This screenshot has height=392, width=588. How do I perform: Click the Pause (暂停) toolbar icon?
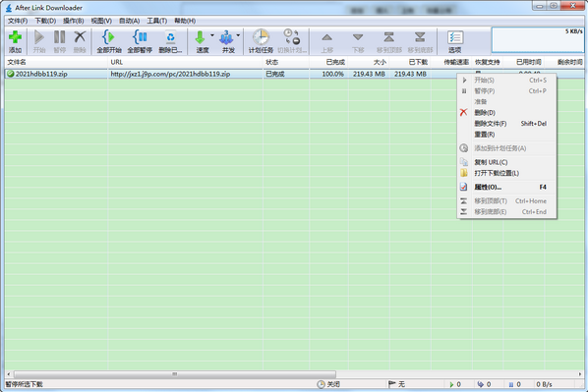click(59, 37)
